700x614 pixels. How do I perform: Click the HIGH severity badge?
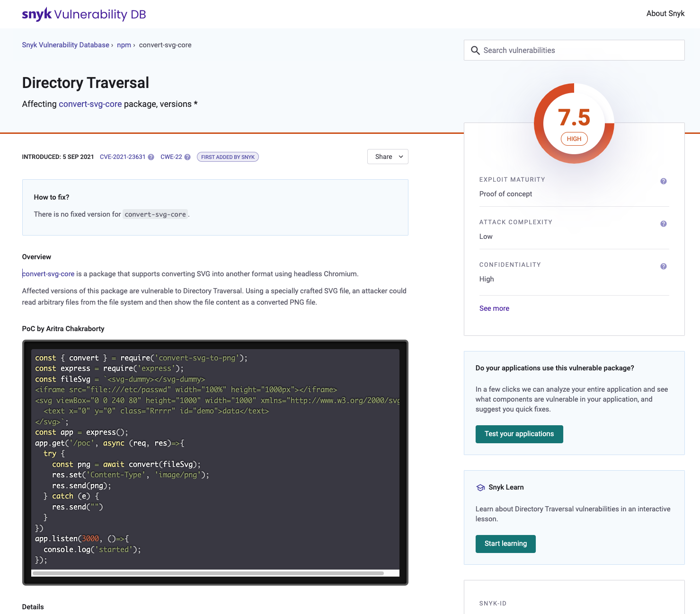(574, 139)
